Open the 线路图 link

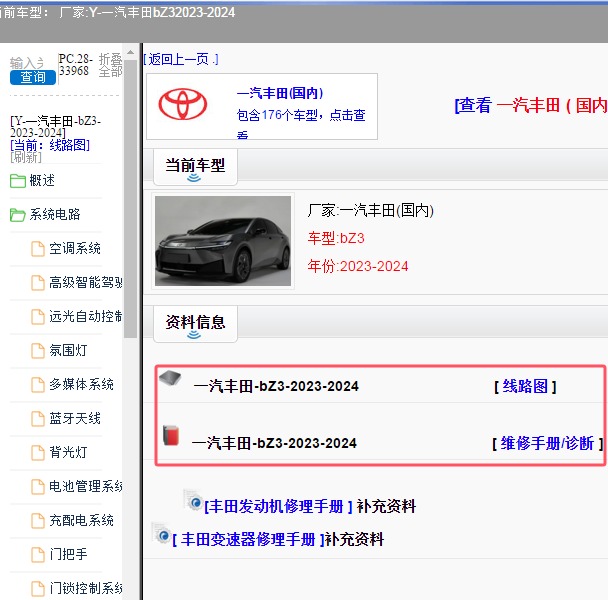pyautogui.click(x=525, y=386)
